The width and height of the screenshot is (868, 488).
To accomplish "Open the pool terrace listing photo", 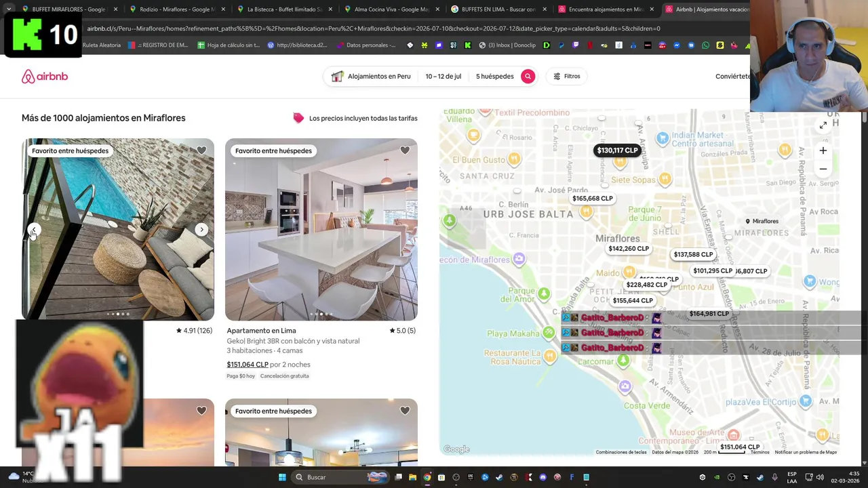I will 118,230.
